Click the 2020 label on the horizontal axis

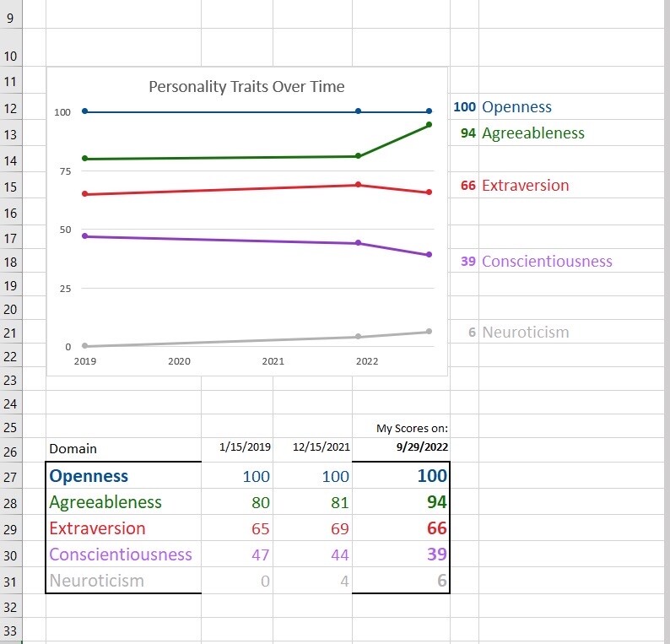pos(179,361)
